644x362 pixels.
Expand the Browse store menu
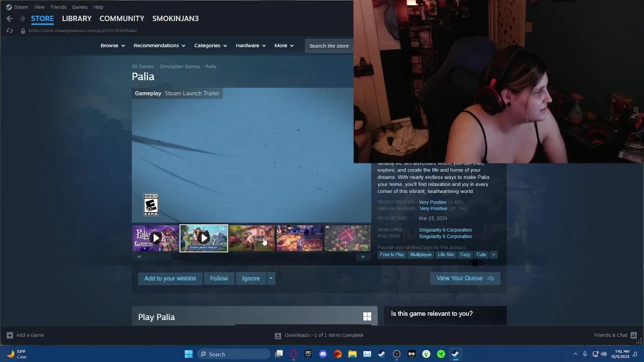pyautogui.click(x=113, y=46)
